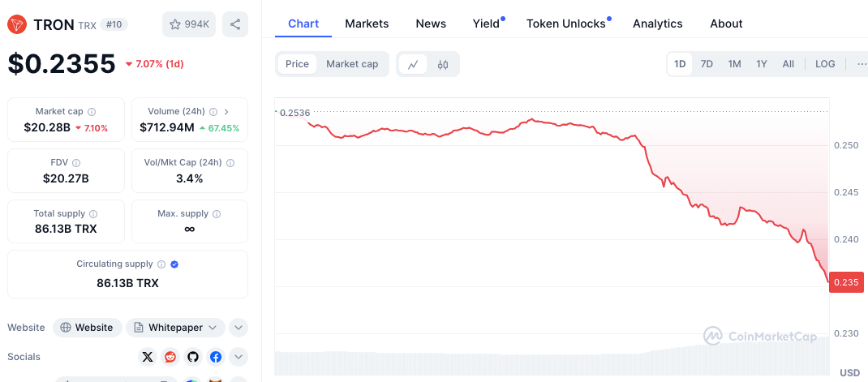Click the share icon next to TRON
The height and width of the screenshot is (382, 868).
[x=235, y=24]
